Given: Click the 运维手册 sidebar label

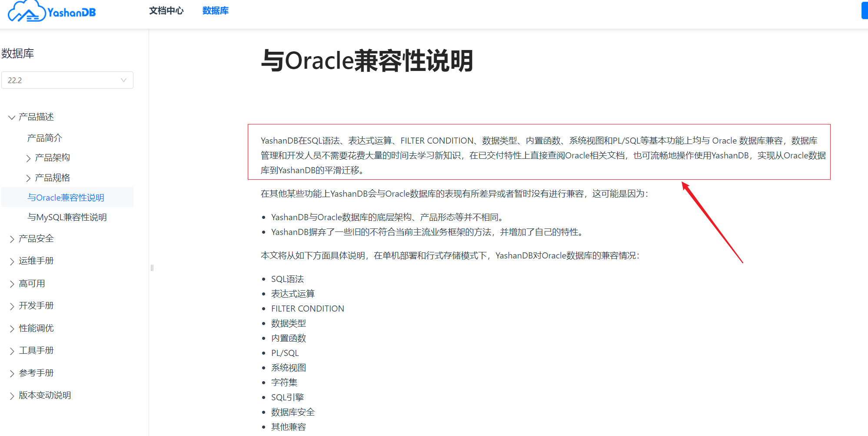Looking at the screenshot, I should [37, 261].
